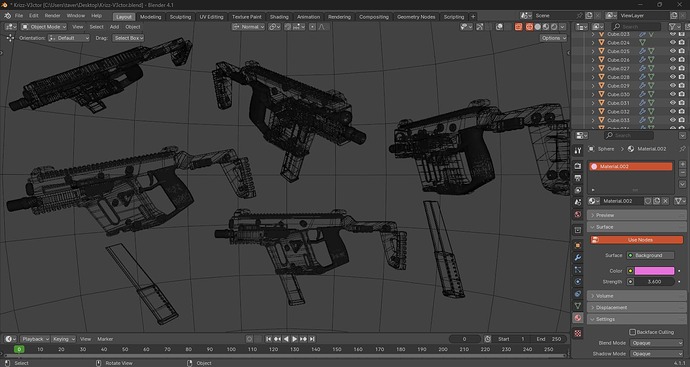Open the viewport Options button

[554, 38]
